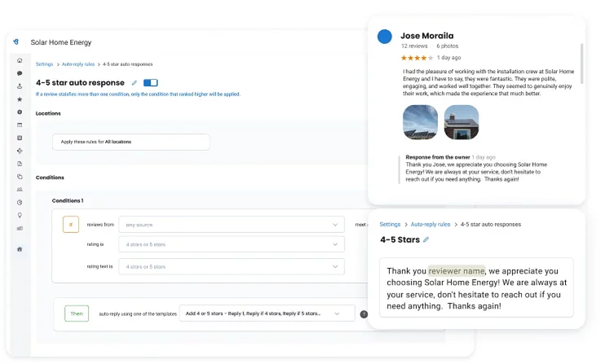Click the four-star rating in the review

click(417, 58)
